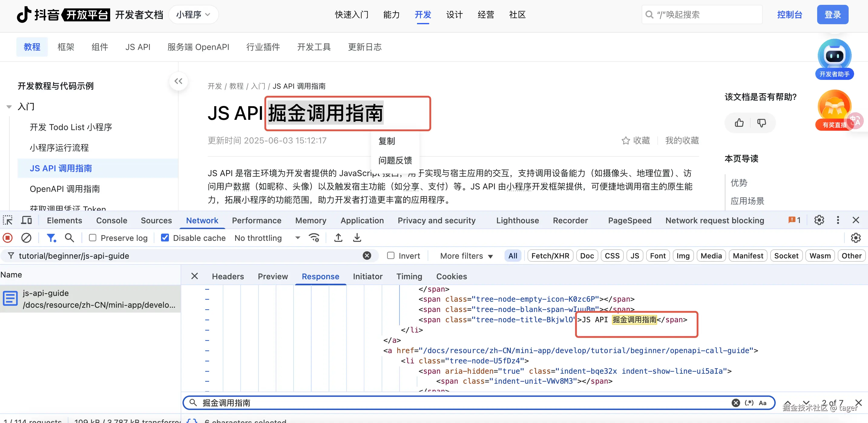868x423 pixels.
Task: Toggle device toolbar emulation icon
Action: coord(26,220)
